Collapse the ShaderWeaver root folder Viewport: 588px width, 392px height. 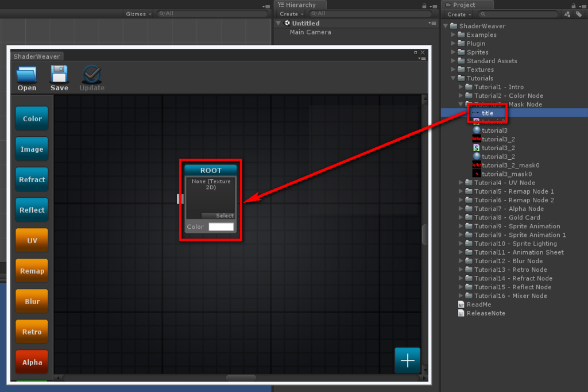(446, 26)
